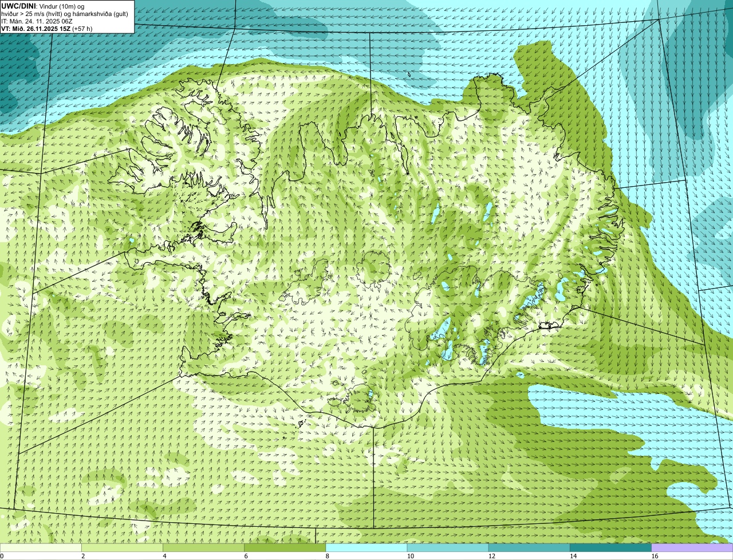Click the legend tick label '14'

point(573,556)
